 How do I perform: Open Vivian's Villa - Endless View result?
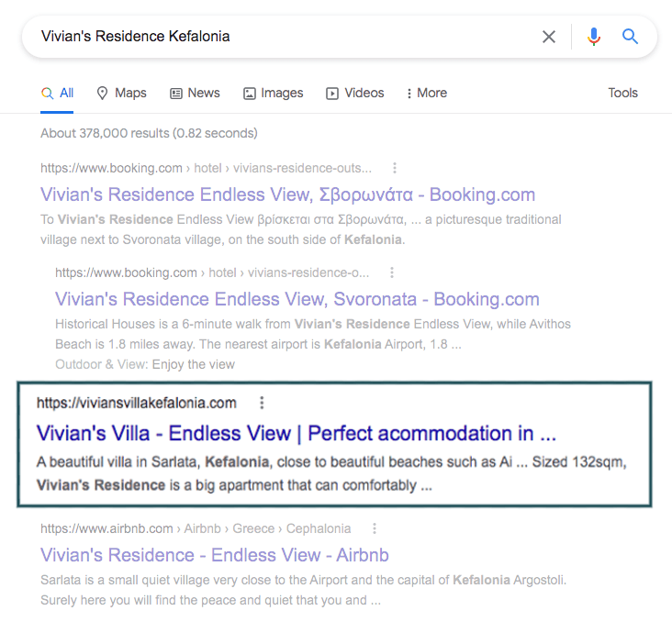click(297, 433)
